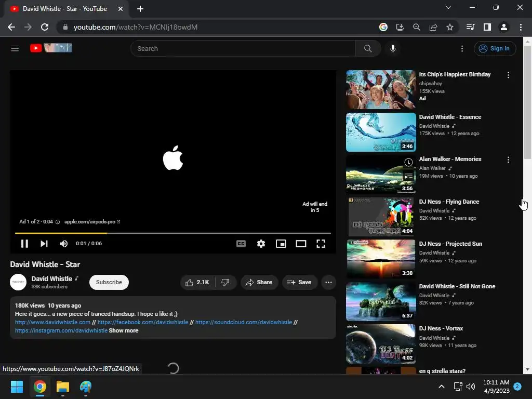Screen dimensions: 532x399
Task: Open the davidwhistle.com link
Action: point(52,322)
